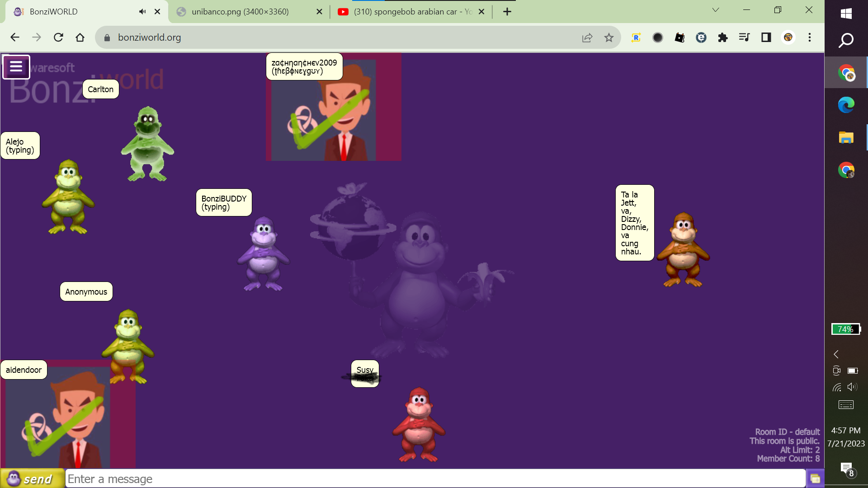The height and width of the screenshot is (488, 868).
Task: Click the green Carlton Bonzi character
Action: pyautogui.click(x=147, y=144)
